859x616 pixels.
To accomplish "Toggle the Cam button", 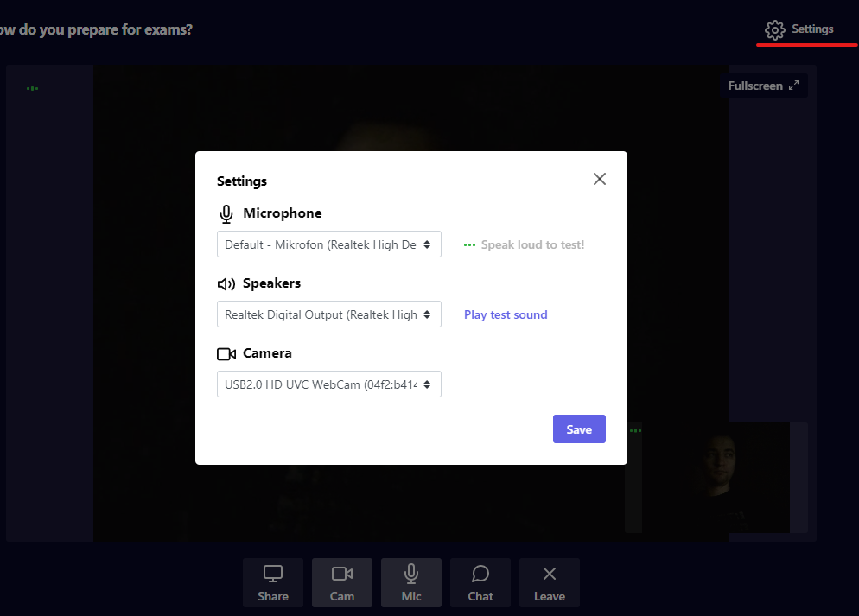I will pyautogui.click(x=342, y=583).
